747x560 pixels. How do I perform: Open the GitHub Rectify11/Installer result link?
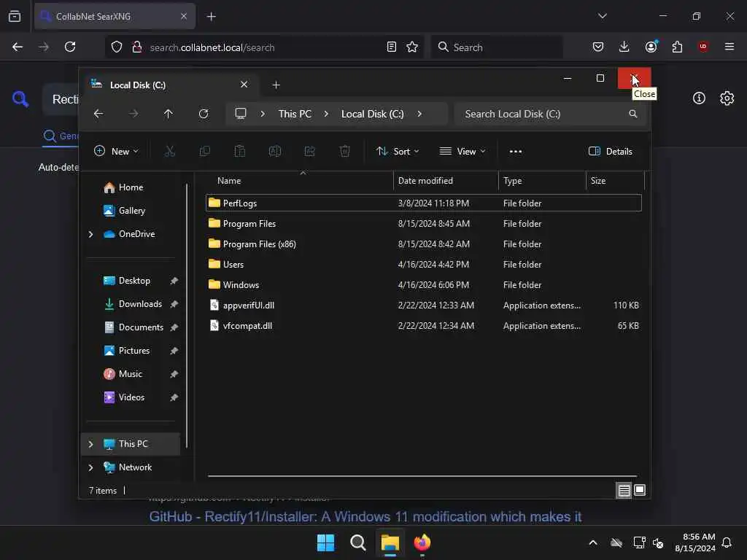pos(365,517)
